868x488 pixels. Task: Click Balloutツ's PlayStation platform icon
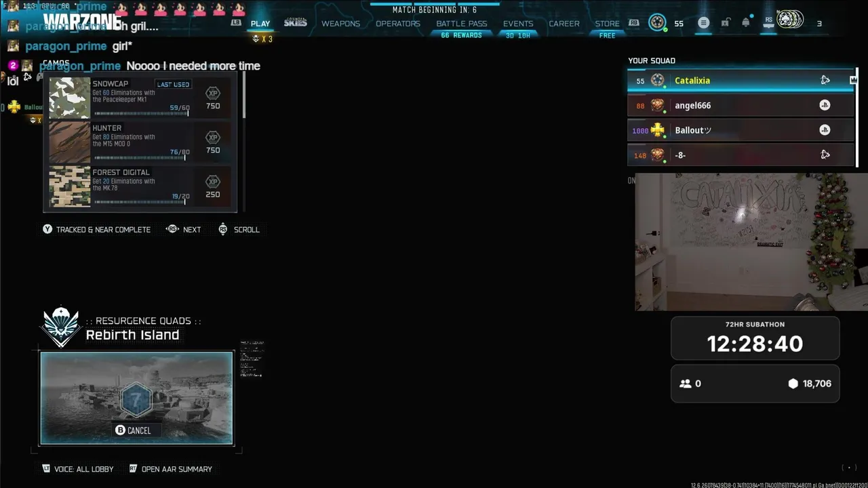tap(825, 130)
